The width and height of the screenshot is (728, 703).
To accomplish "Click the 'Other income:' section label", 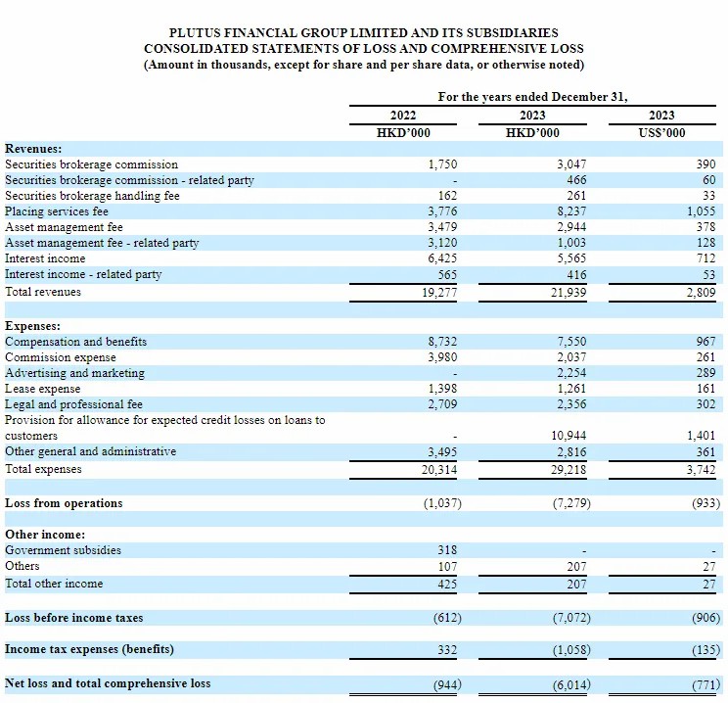I will pos(45,535).
